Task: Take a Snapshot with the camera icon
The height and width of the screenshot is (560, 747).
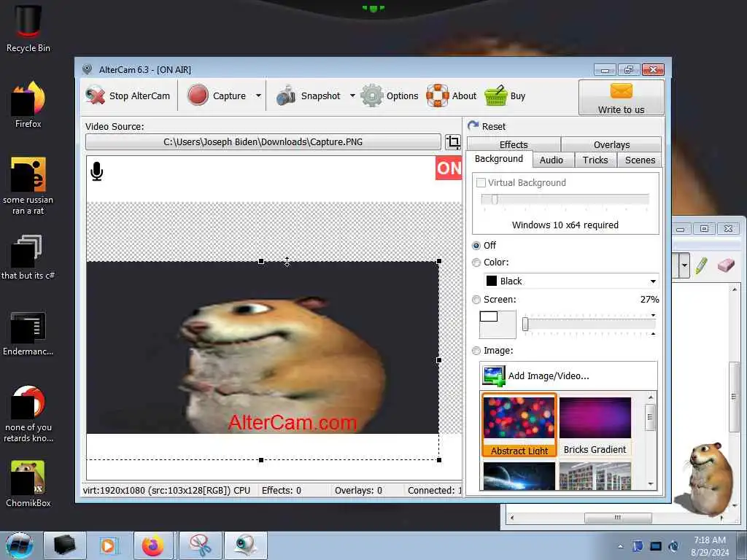Action: 309,96
